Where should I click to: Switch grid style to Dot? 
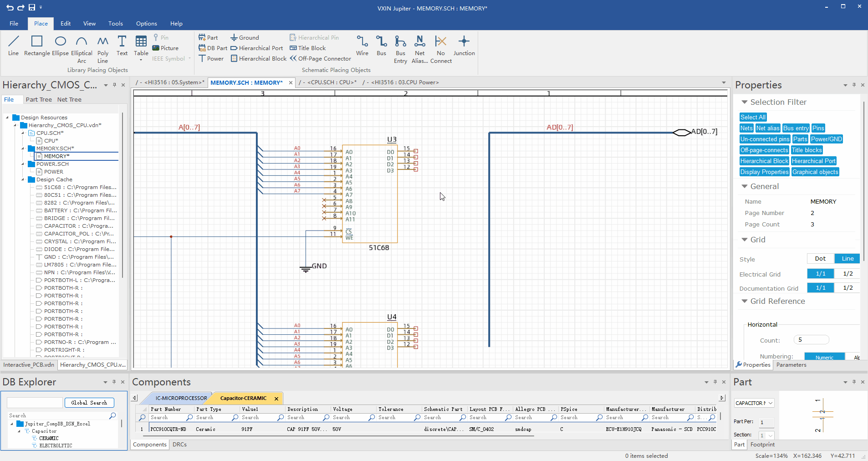pos(820,259)
